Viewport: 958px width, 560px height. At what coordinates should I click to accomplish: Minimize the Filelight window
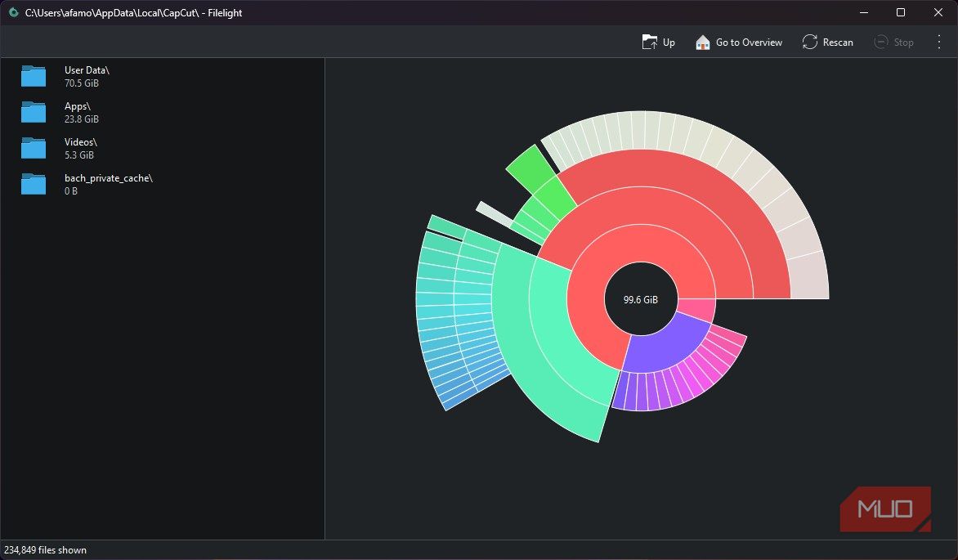864,12
